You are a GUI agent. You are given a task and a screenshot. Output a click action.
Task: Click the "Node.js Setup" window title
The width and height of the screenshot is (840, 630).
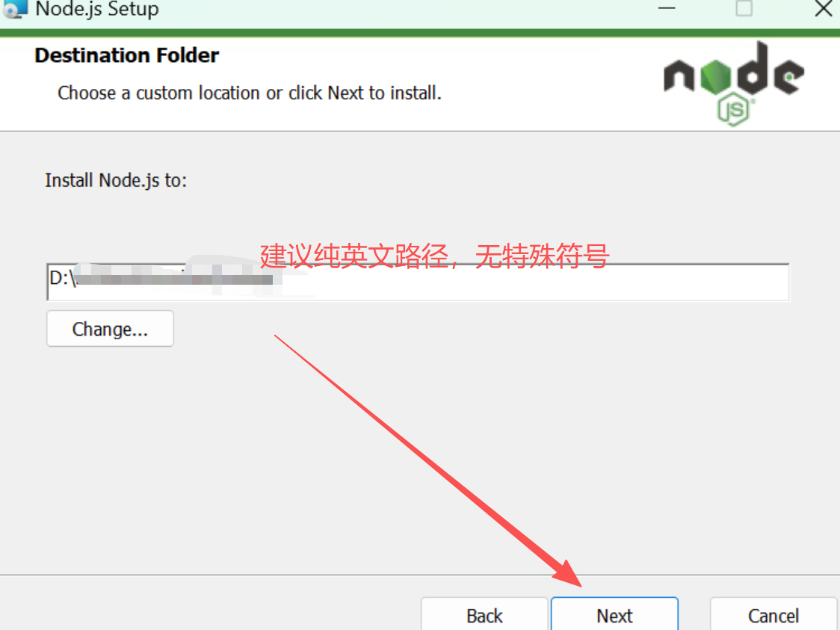[x=97, y=9]
